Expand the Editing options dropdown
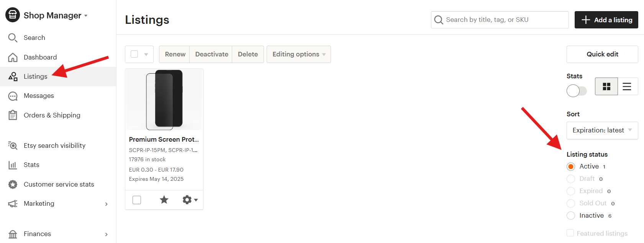This screenshot has width=644, height=243. point(298,55)
